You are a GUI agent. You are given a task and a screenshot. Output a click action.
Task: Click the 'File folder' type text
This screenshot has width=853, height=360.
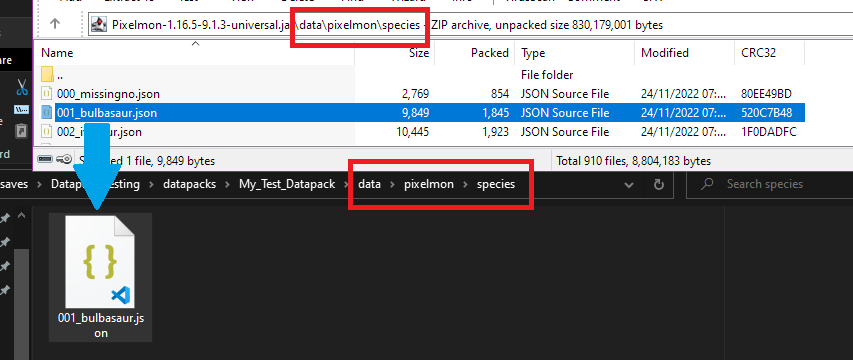(x=547, y=75)
